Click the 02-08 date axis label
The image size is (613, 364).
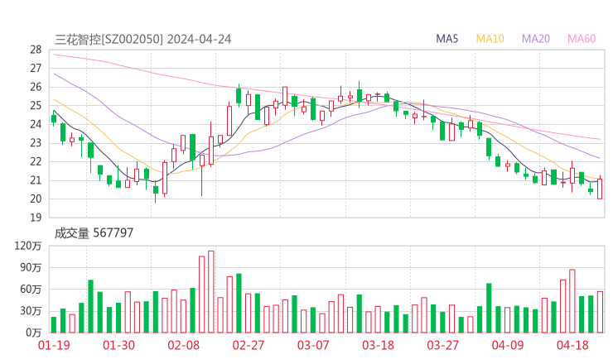click(184, 345)
